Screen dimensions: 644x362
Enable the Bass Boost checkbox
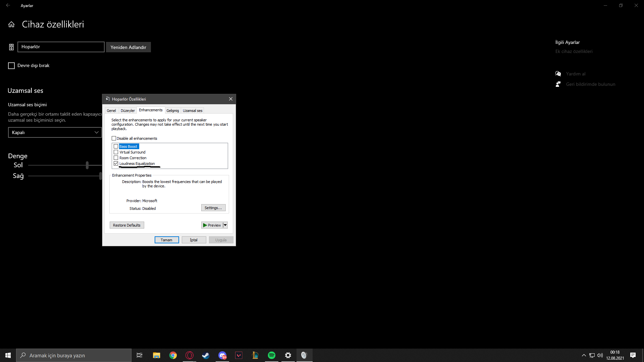point(116,146)
